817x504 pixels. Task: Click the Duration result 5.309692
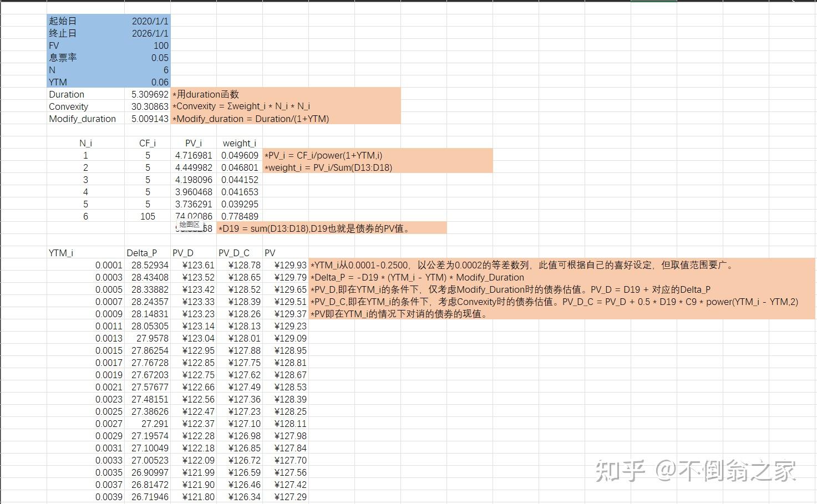tap(146, 94)
